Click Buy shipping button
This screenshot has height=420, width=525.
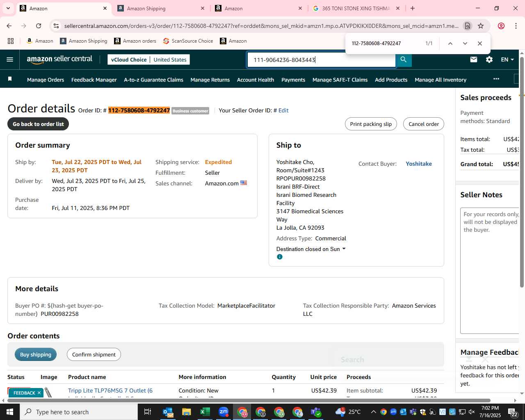tap(36, 354)
